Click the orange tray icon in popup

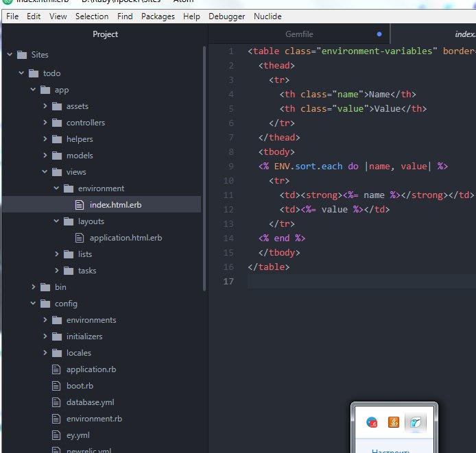pos(394,422)
